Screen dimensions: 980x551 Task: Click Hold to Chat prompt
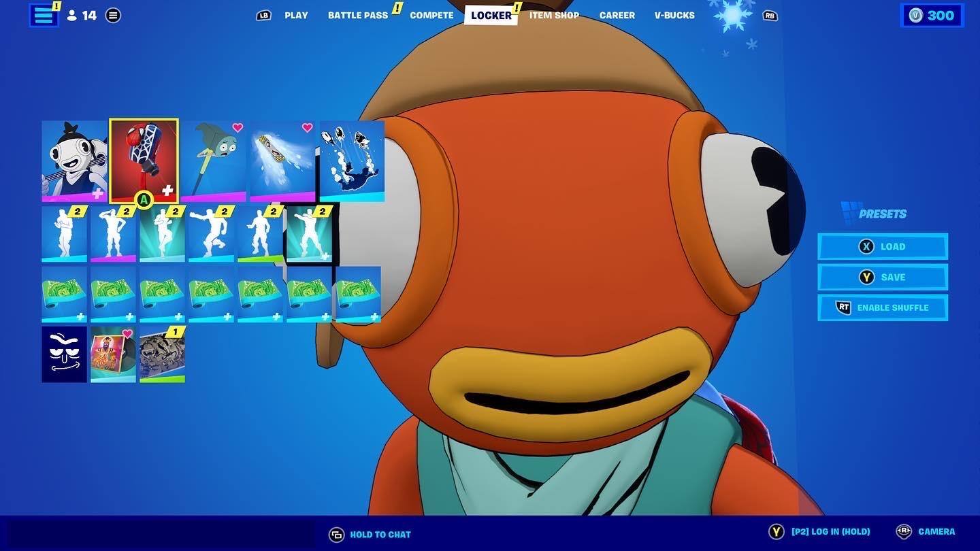pyautogui.click(x=371, y=535)
